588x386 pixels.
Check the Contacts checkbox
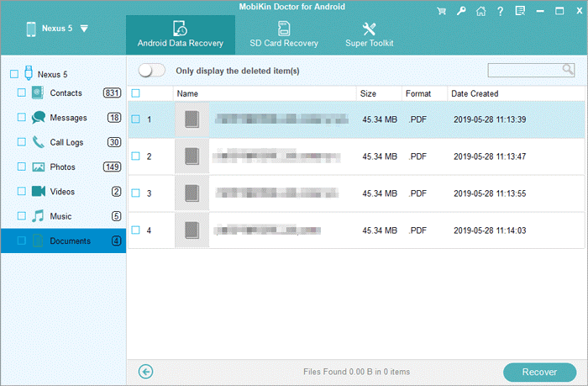click(x=22, y=93)
